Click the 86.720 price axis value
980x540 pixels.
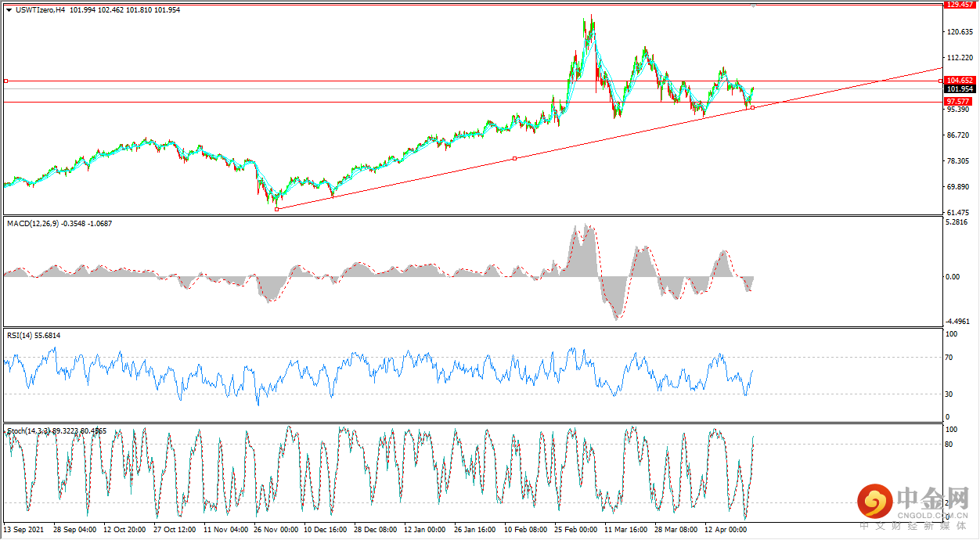coord(959,135)
